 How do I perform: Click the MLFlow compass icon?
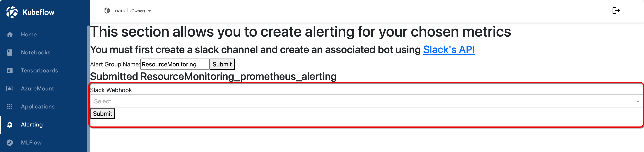[10, 142]
